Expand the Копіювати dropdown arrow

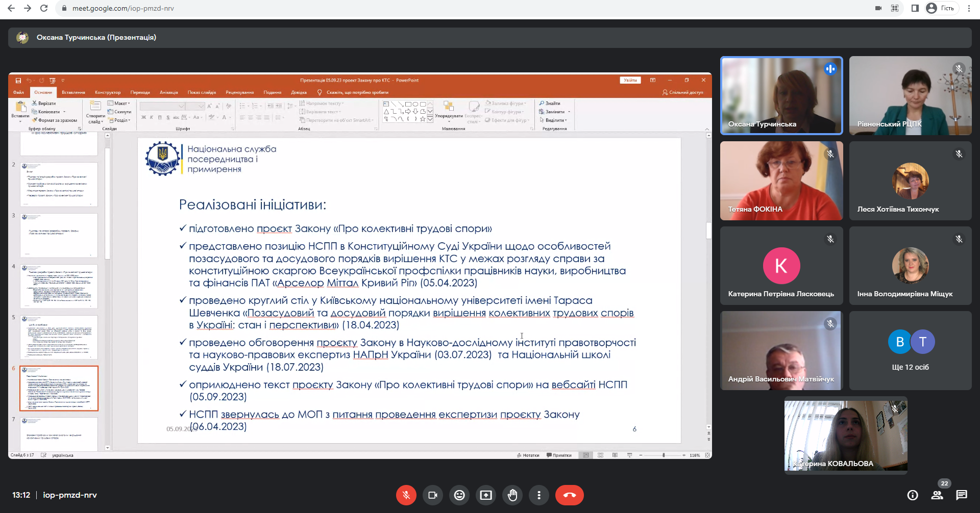point(64,112)
